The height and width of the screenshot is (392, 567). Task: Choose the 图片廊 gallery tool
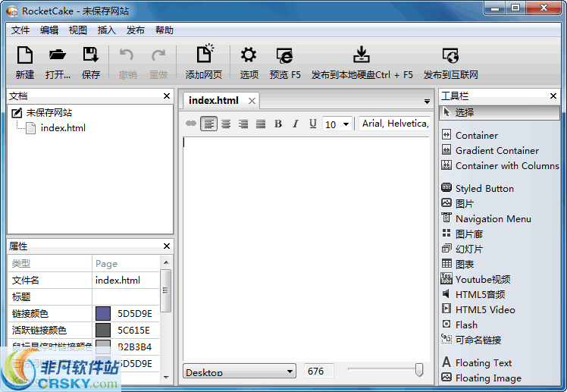(x=462, y=234)
